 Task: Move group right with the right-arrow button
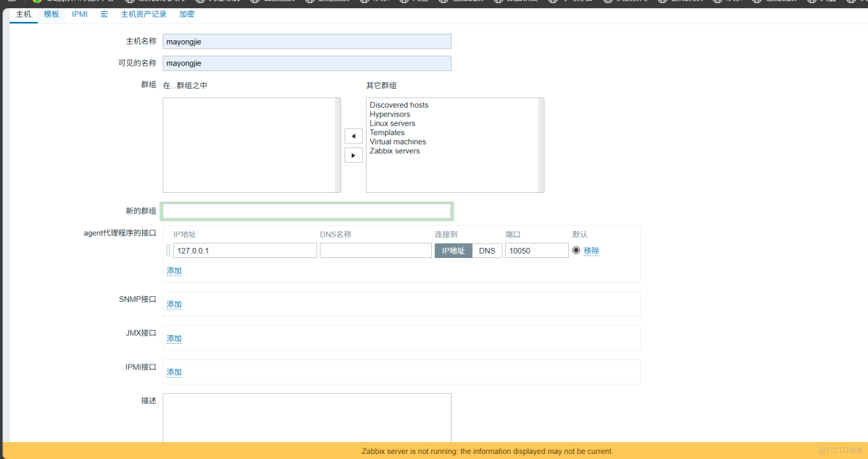pyautogui.click(x=354, y=155)
